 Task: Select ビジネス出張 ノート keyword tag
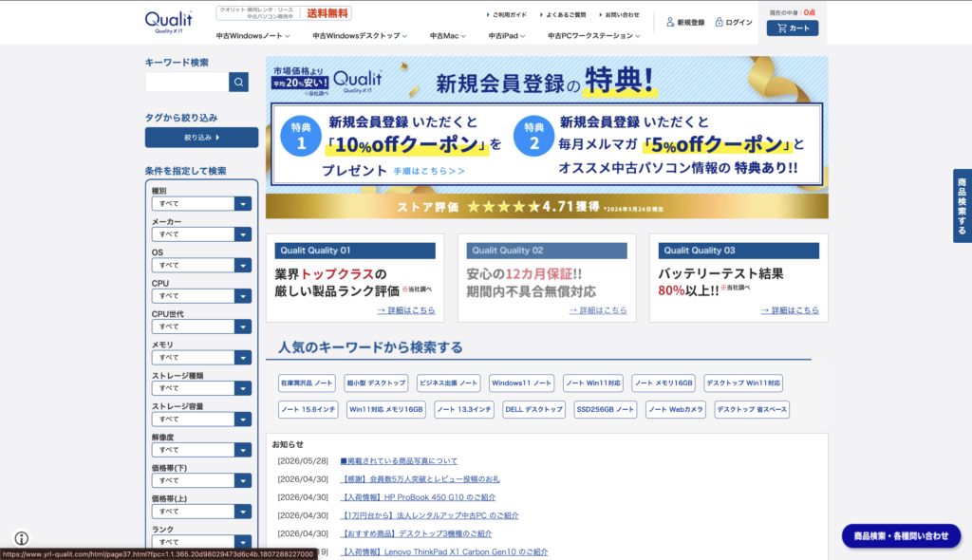click(449, 383)
